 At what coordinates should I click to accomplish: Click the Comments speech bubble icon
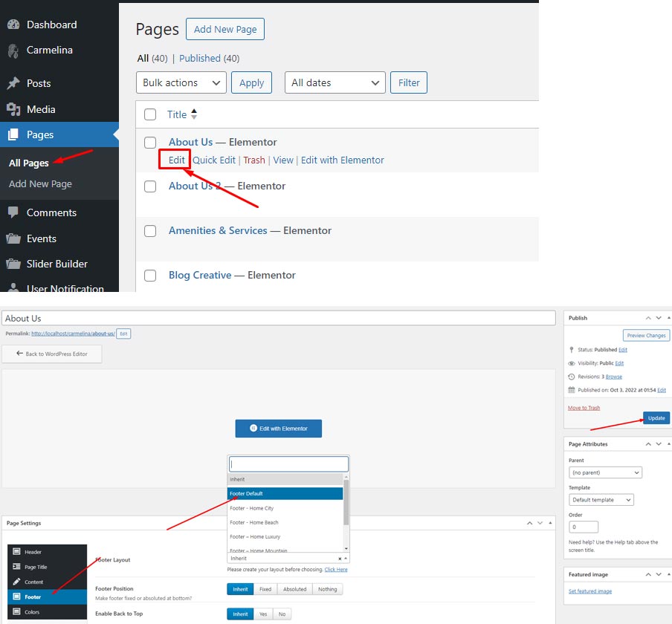click(13, 212)
